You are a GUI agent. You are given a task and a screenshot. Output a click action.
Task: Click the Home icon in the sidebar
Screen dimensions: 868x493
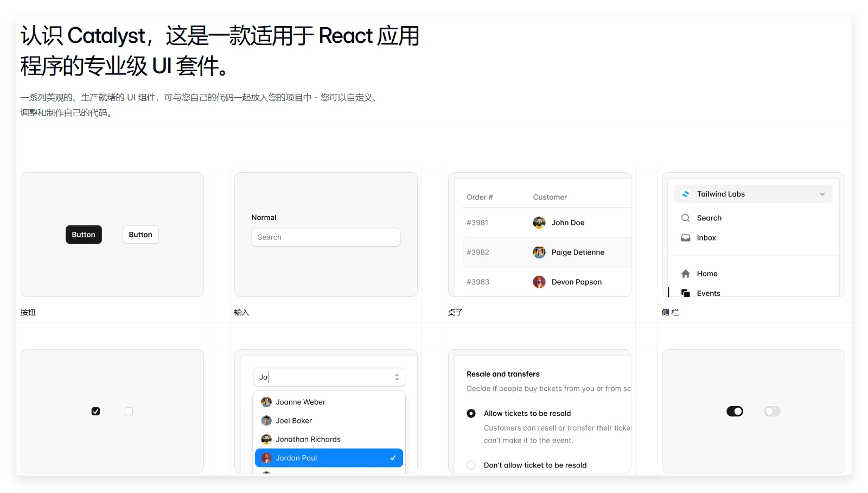pos(686,273)
